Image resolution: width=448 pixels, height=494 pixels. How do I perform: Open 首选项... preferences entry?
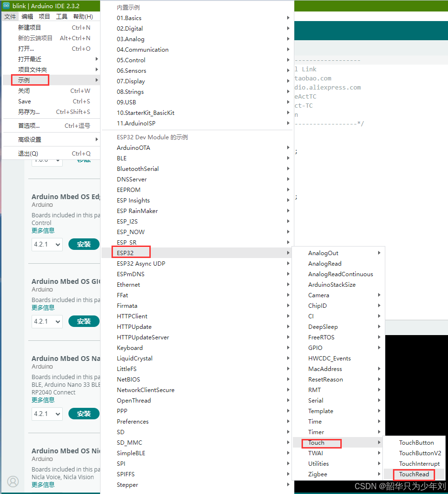pyautogui.click(x=51, y=126)
